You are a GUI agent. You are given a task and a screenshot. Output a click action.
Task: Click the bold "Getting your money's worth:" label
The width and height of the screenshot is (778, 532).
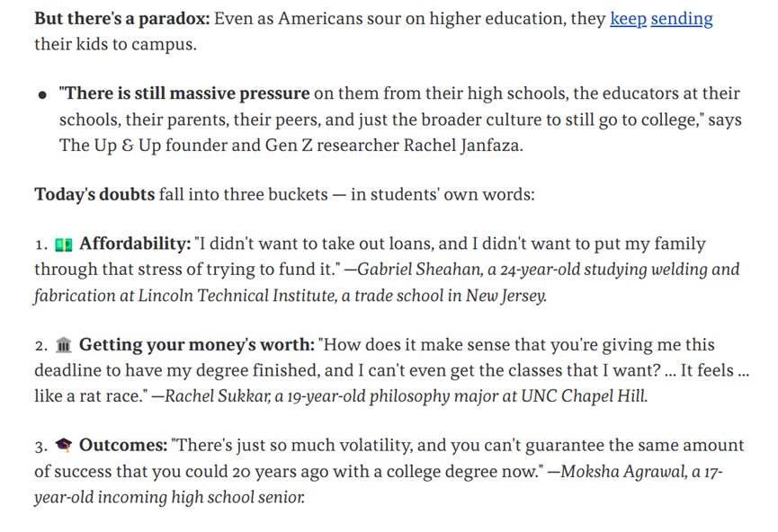tap(197, 344)
